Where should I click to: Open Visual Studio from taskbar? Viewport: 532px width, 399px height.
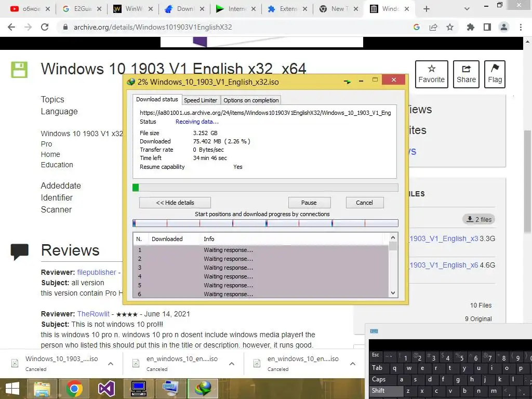pos(106,389)
